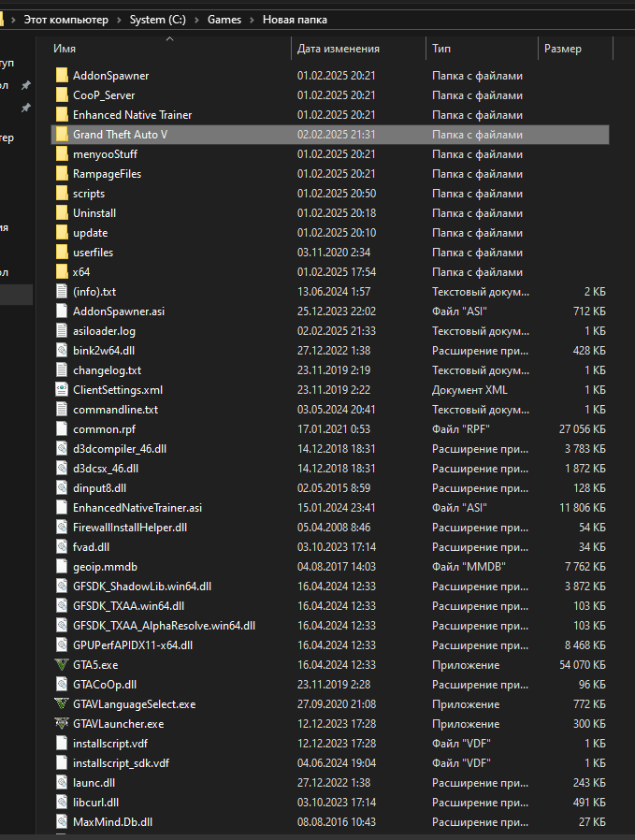Click the x64 folder icon
This screenshot has width=635, height=840.
[x=62, y=272]
